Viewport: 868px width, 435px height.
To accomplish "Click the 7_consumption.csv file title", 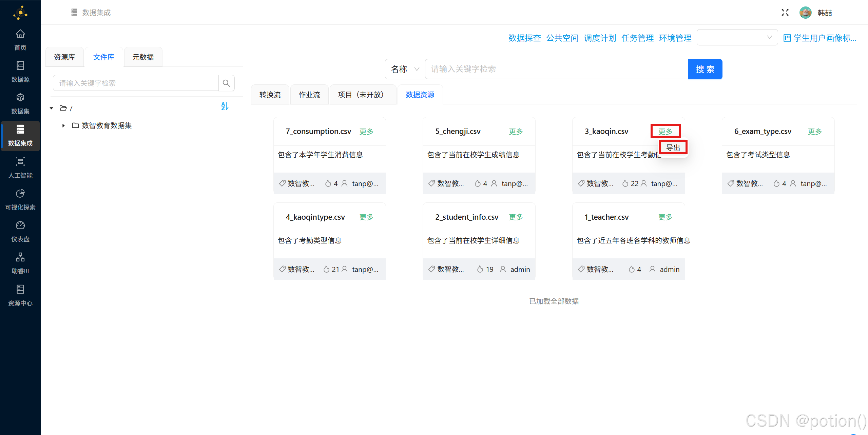I will (x=319, y=131).
